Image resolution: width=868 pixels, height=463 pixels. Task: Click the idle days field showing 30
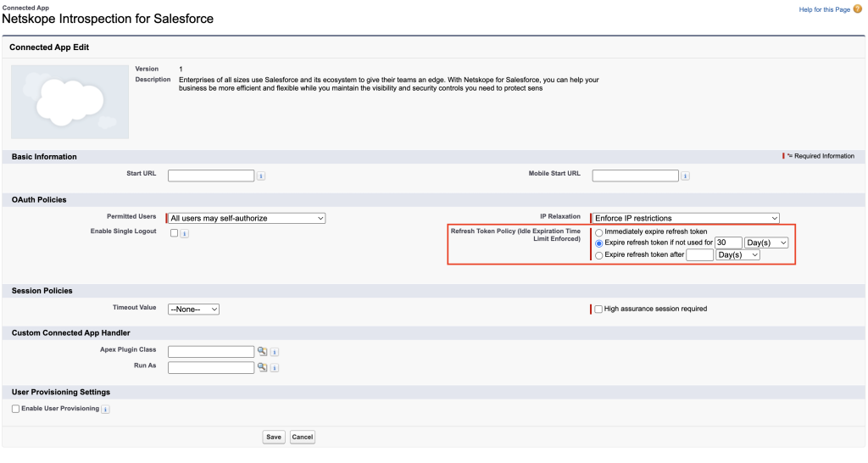coord(728,243)
